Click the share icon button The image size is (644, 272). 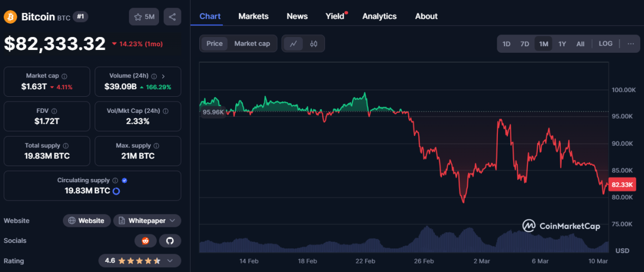tap(172, 17)
